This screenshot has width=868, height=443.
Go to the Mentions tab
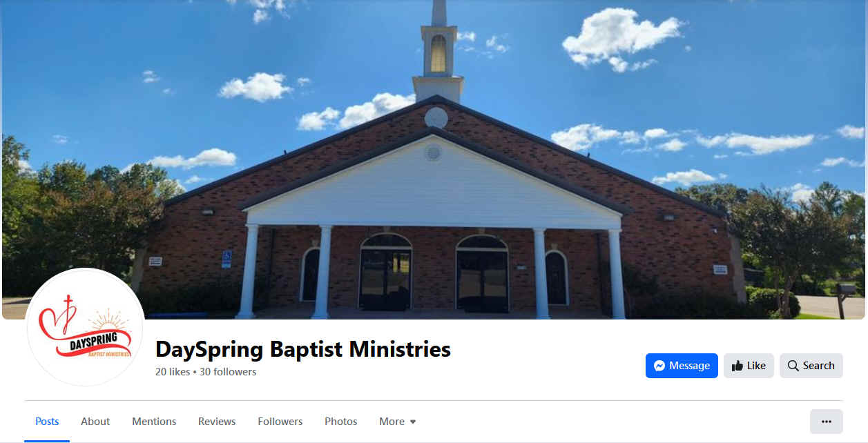(154, 422)
